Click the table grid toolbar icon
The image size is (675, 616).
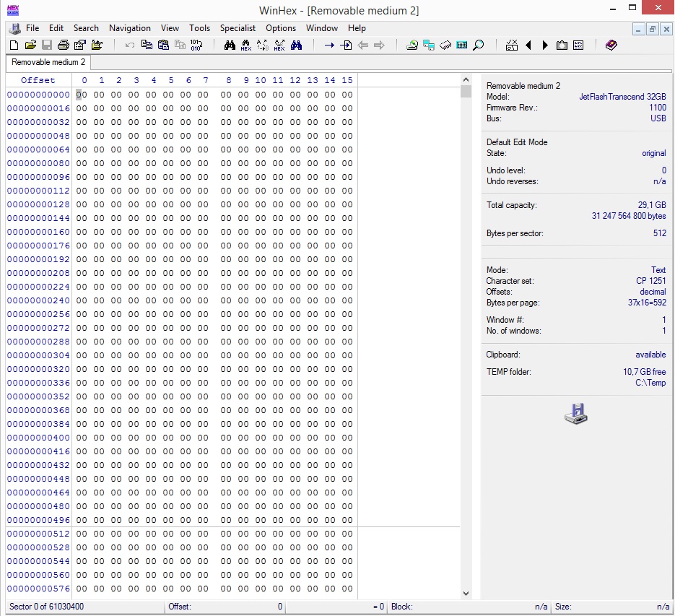[578, 45]
